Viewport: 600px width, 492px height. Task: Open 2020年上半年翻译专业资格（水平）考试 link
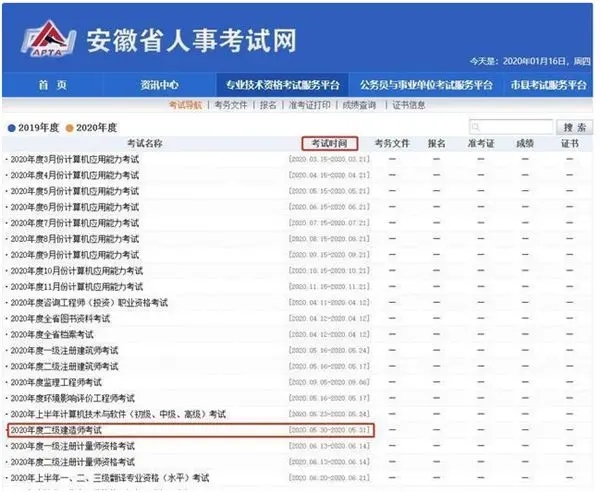pyautogui.click(x=110, y=478)
